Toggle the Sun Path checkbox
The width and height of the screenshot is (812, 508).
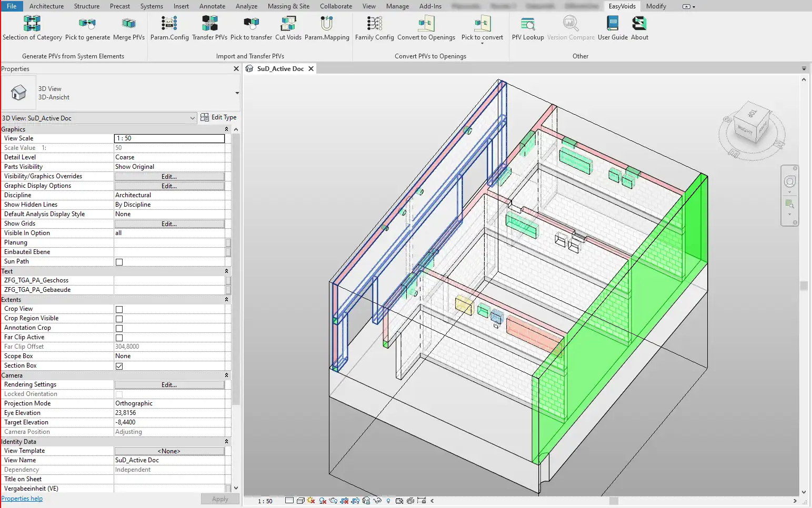pyautogui.click(x=119, y=262)
